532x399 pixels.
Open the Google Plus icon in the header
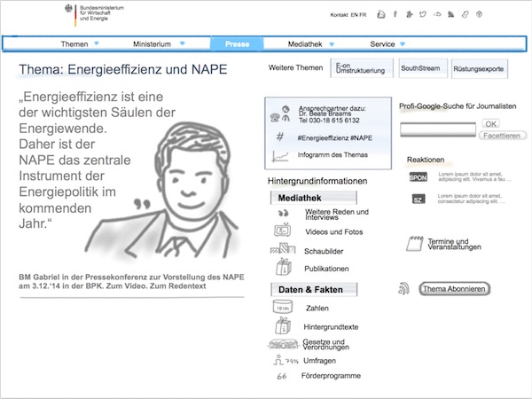point(409,14)
